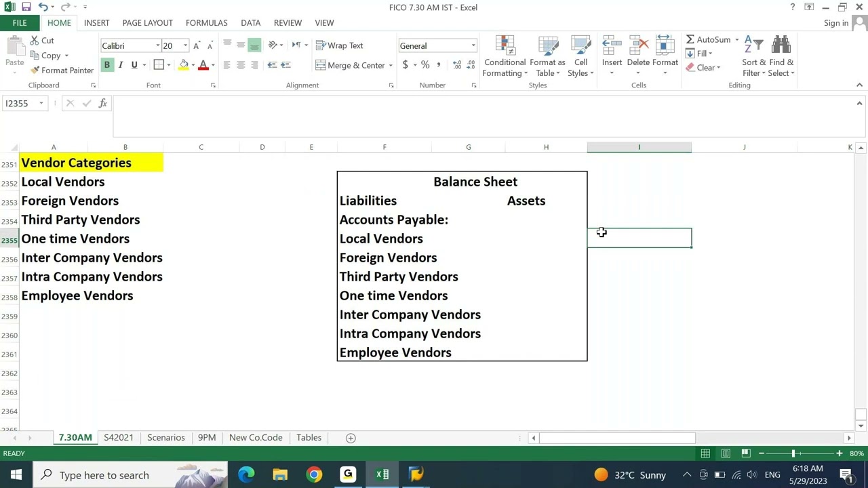Toggle Italic formatting
868x488 pixels.
tap(120, 65)
